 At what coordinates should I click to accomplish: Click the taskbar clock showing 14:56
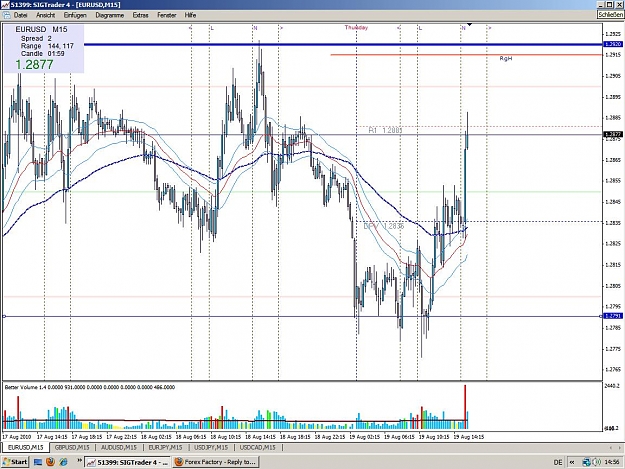611,462
